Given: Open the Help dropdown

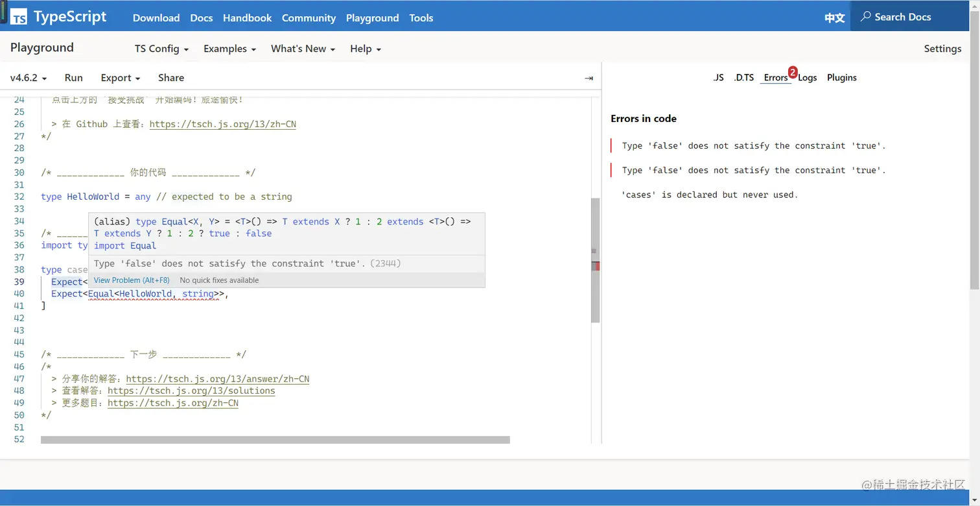Looking at the screenshot, I should [x=366, y=49].
